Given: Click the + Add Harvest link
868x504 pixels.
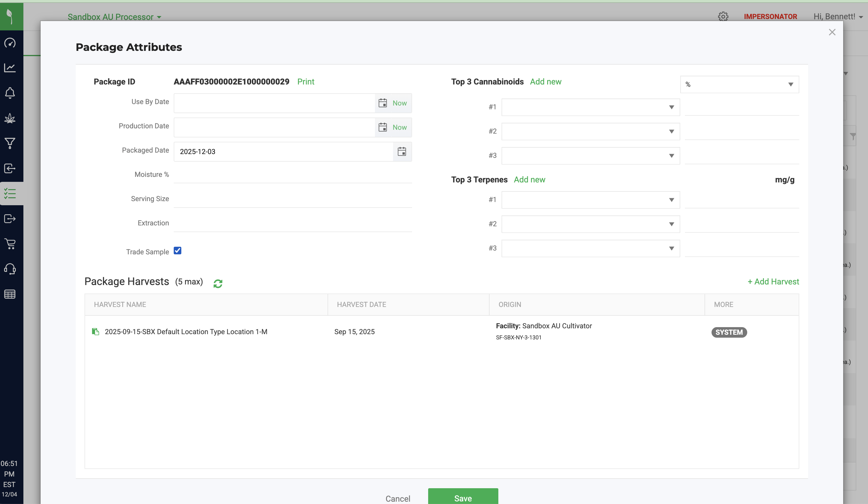Looking at the screenshot, I should point(773,282).
